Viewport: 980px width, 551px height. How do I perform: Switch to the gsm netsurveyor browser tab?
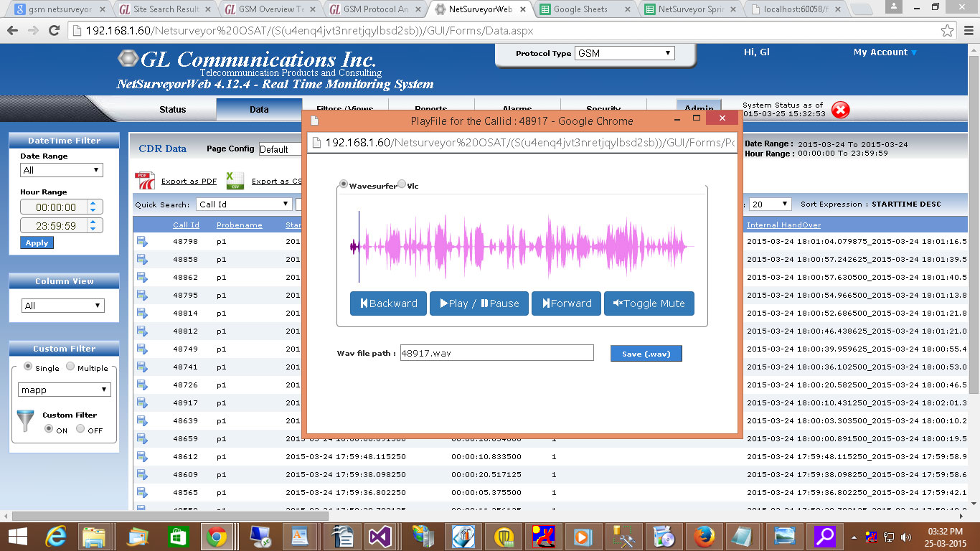pyautogui.click(x=60, y=9)
